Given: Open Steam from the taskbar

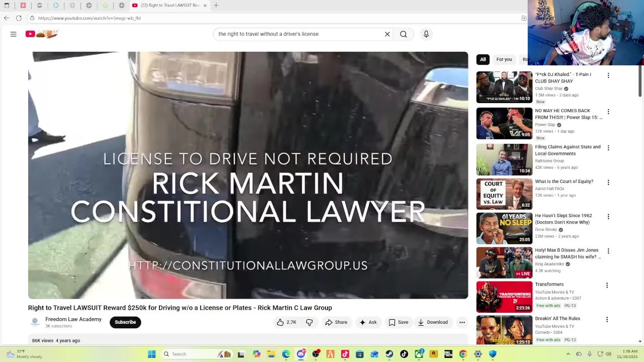Looking at the screenshot, I should [x=389, y=354].
